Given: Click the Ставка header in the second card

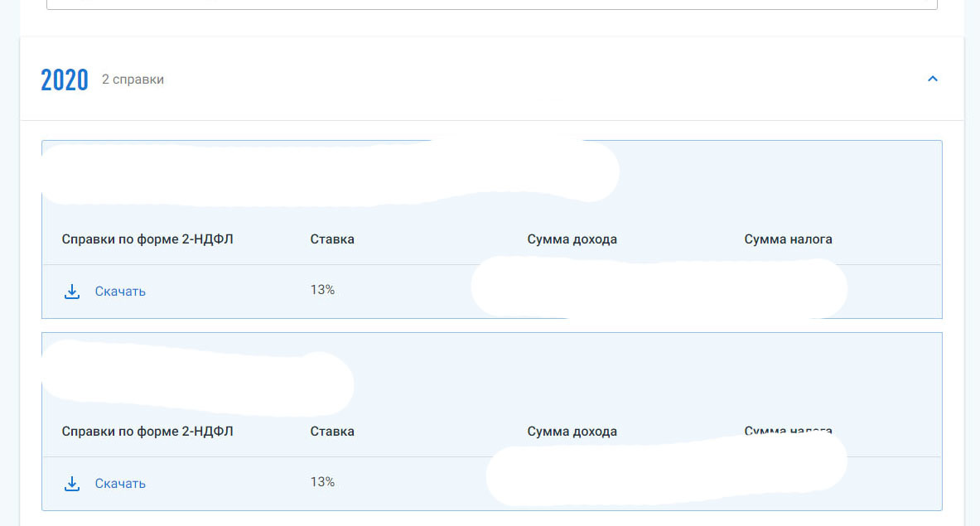Looking at the screenshot, I should tap(332, 432).
